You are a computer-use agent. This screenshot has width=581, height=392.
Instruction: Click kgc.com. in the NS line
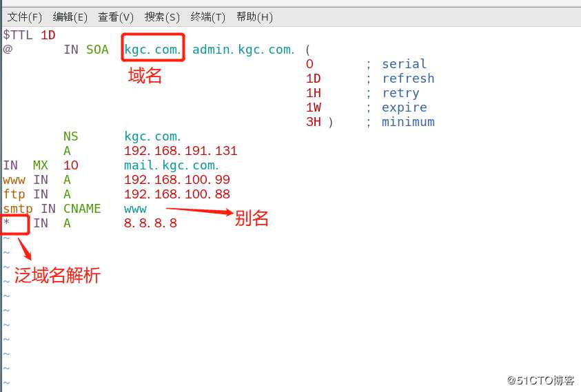pyautogui.click(x=152, y=136)
